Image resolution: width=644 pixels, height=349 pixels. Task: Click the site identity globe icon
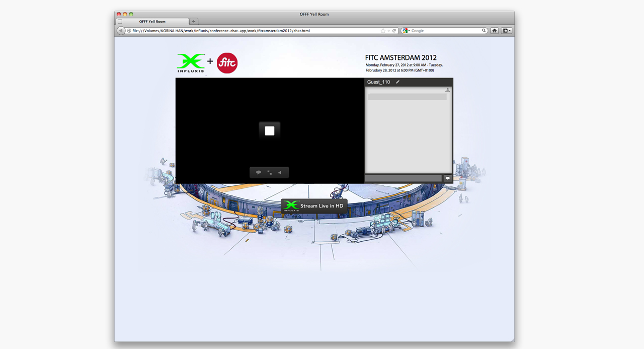tap(129, 31)
